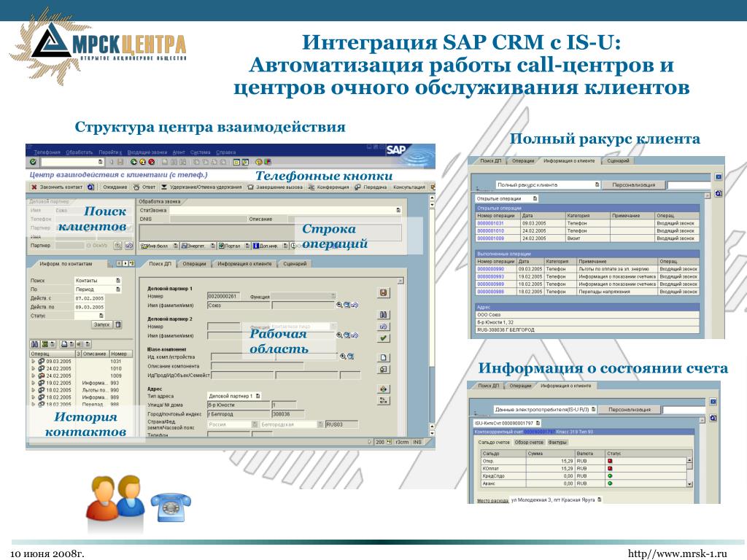Click red status indicator in Откр. row
The height and width of the screenshot is (560, 747).
(610, 461)
